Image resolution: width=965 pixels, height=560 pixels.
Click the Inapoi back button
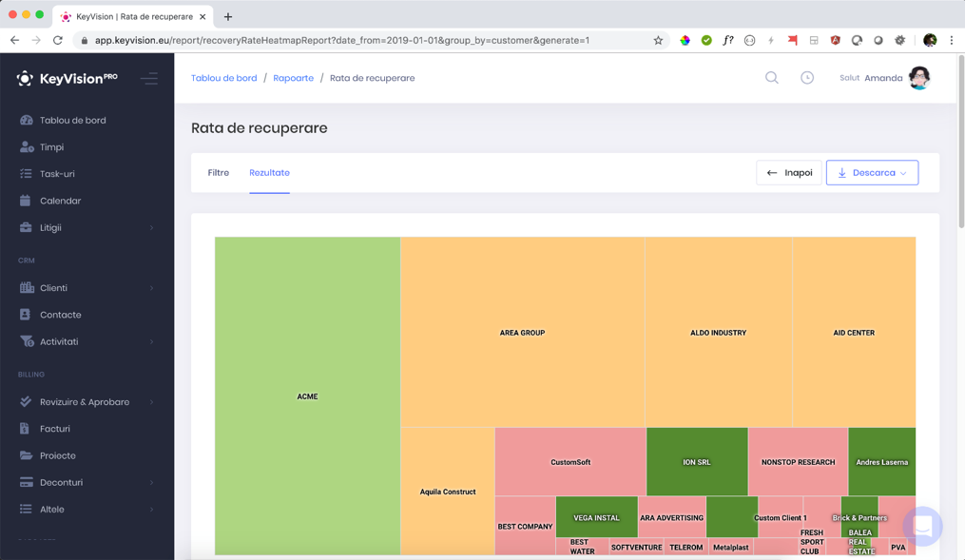click(x=789, y=173)
